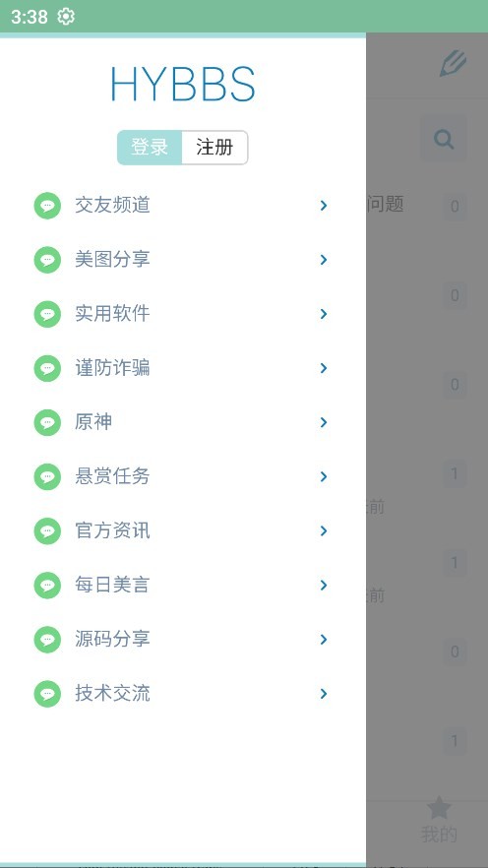The width and height of the screenshot is (488, 868).
Task: Expand 每日美言 via its chevron arrow
Action: click(x=324, y=586)
